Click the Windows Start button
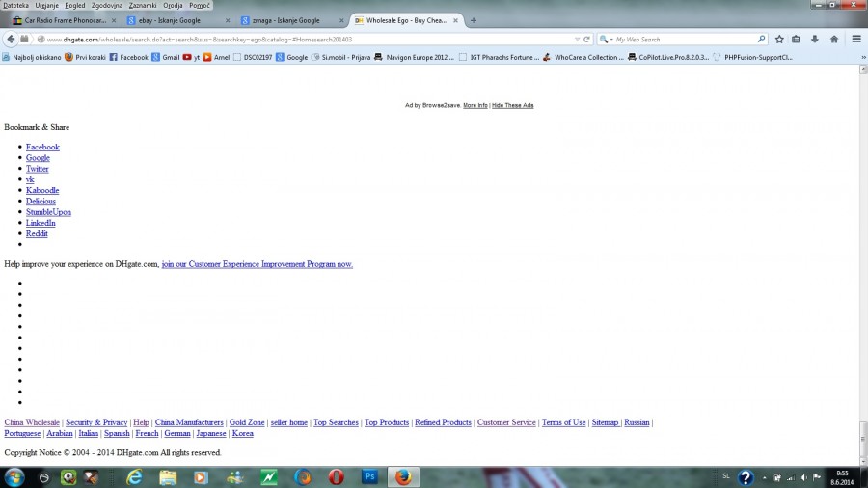 click(14, 476)
